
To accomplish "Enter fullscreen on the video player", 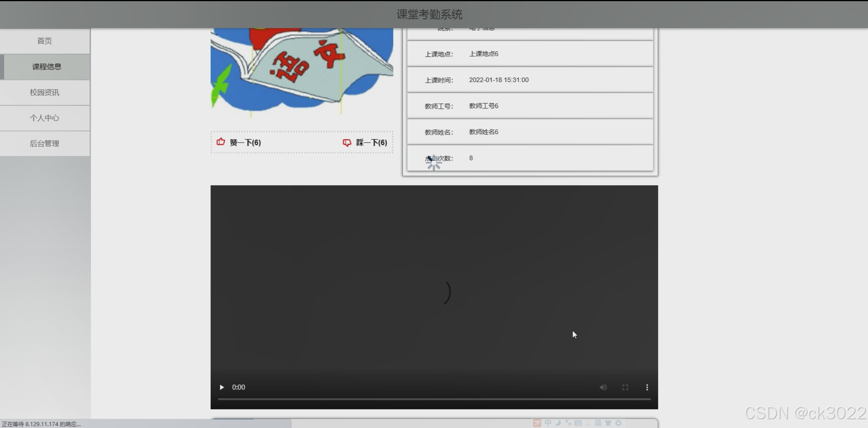I will tap(625, 387).
